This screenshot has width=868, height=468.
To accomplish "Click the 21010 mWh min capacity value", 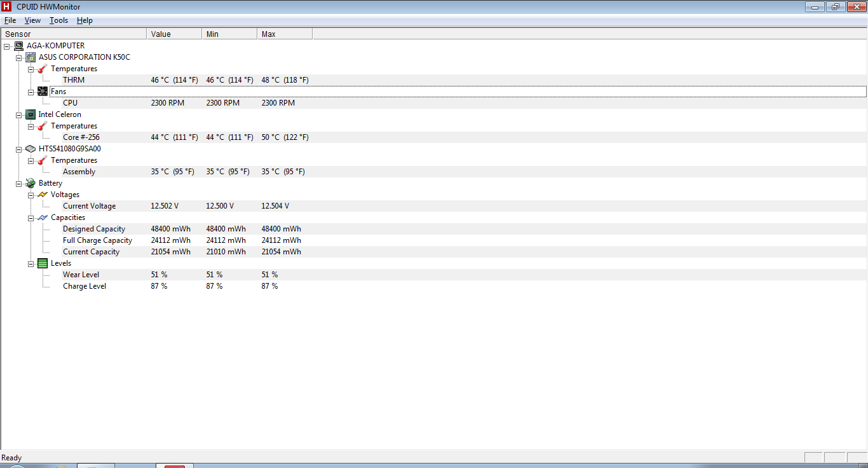I will [226, 252].
